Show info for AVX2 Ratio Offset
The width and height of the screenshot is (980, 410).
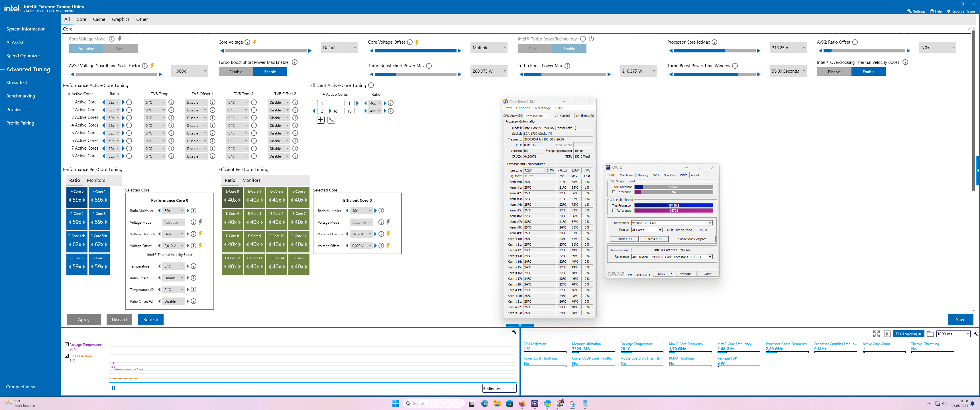pos(854,42)
